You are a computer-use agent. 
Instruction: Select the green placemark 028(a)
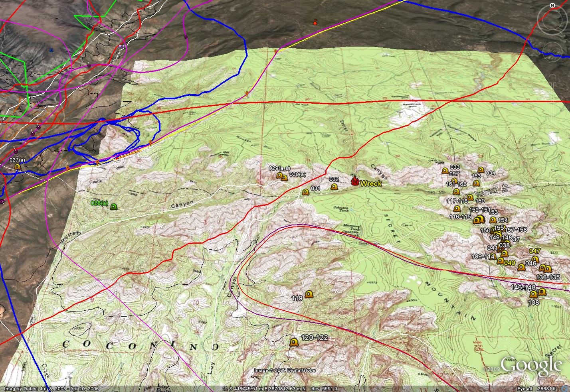tap(114, 206)
